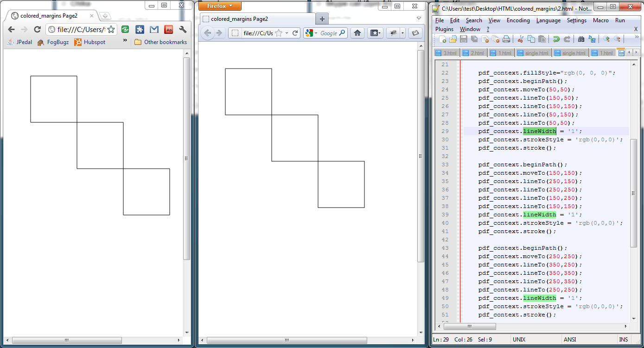Open the orange Firefox application menu

[x=220, y=6]
